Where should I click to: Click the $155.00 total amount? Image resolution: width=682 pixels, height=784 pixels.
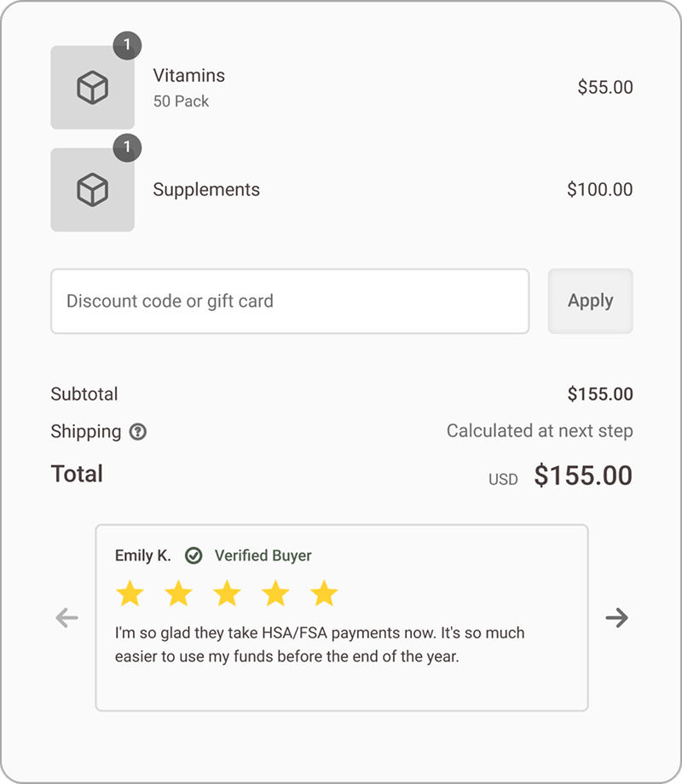583,476
